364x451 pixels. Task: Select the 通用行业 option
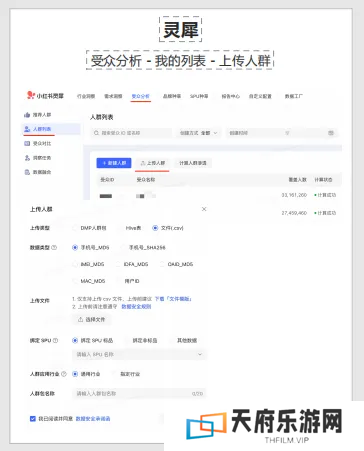75,374
